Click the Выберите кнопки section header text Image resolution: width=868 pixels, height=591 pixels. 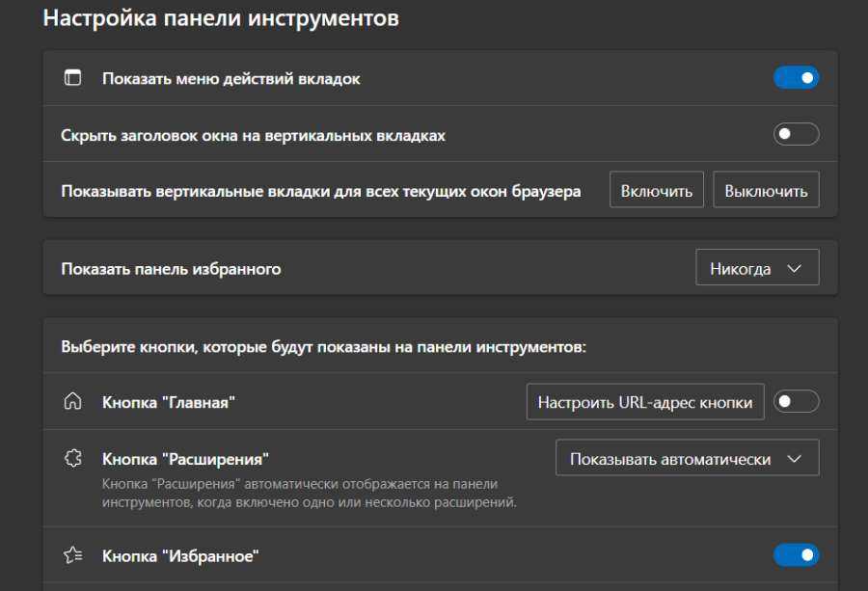point(323,346)
